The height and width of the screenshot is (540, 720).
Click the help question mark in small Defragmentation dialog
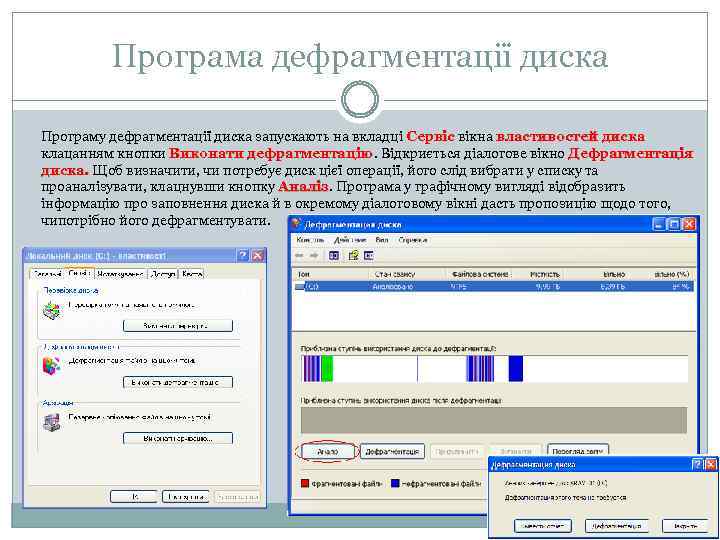pos(697,464)
